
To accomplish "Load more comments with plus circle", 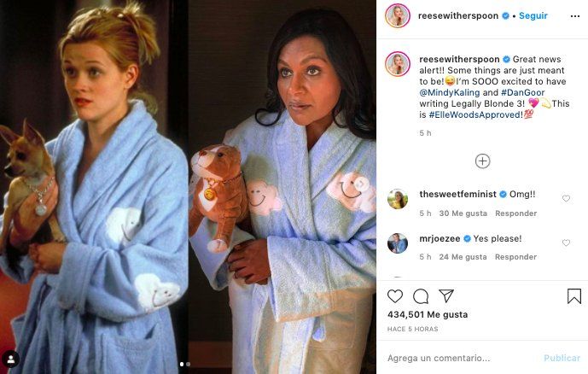I will pyautogui.click(x=483, y=161).
